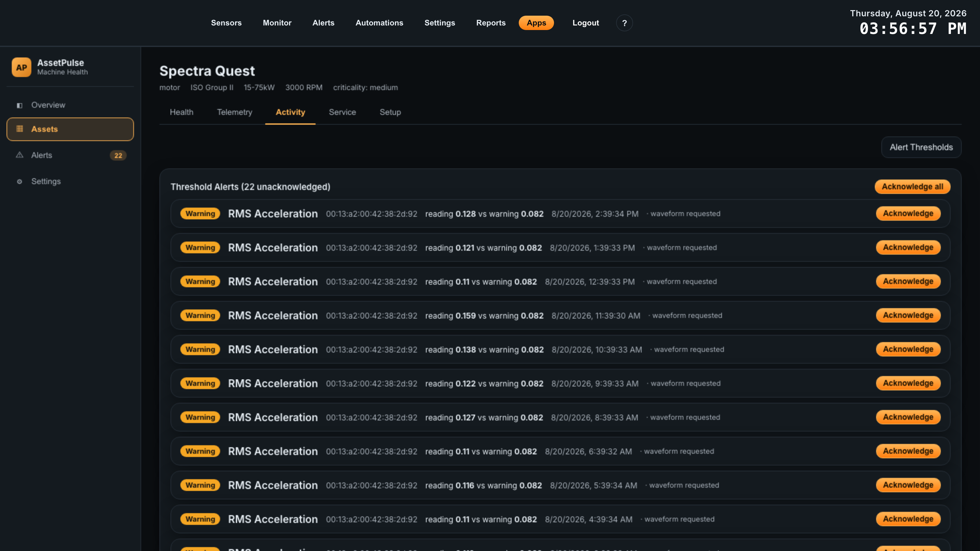
Task: Acknowledge the 4:39:34 AM alert
Action: [908, 519]
